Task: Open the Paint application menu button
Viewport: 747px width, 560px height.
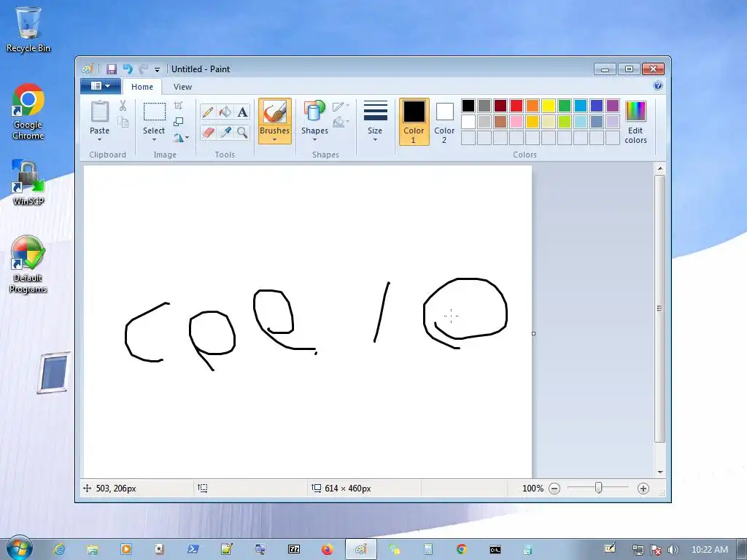Action: click(100, 86)
